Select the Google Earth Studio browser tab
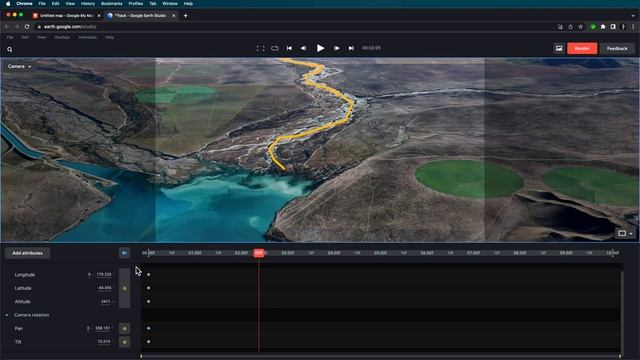 click(140, 16)
